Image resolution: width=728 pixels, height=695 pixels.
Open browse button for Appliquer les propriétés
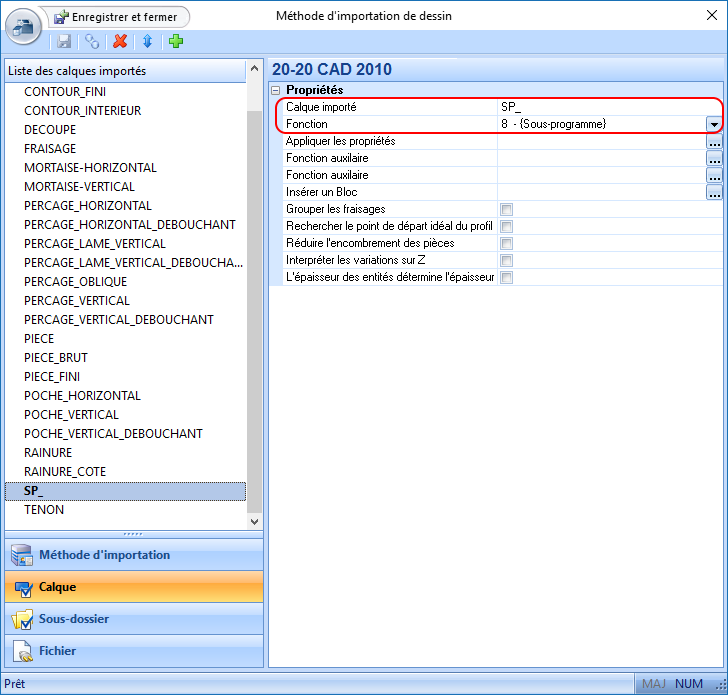tap(714, 142)
